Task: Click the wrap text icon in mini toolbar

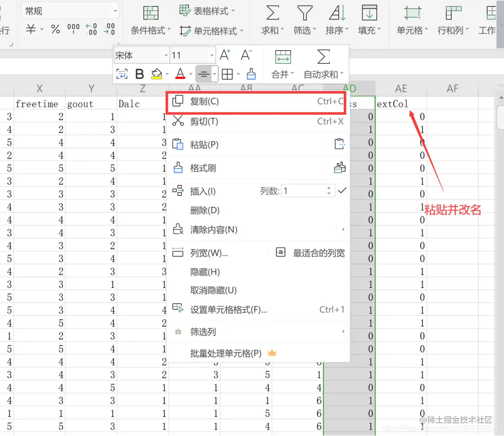Action: tap(122, 74)
